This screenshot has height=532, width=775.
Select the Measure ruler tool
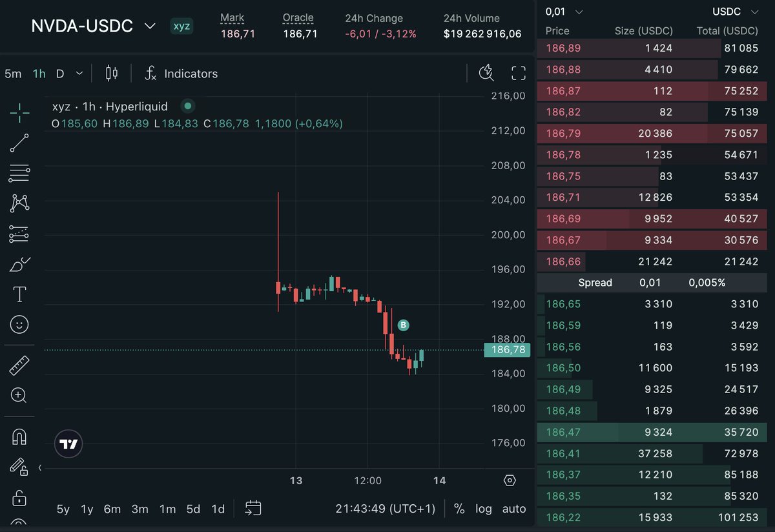[x=18, y=365]
